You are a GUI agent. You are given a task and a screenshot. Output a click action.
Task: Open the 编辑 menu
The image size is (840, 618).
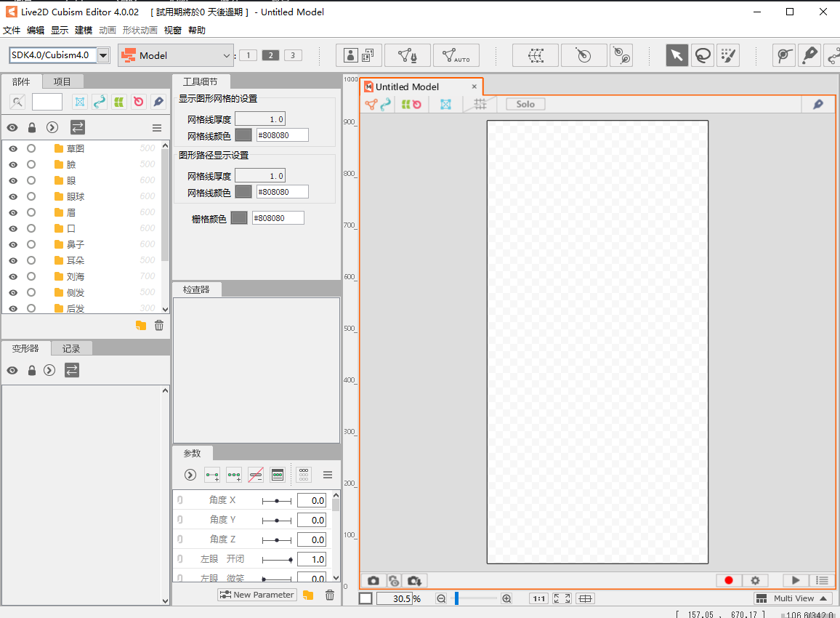coord(36,30)
